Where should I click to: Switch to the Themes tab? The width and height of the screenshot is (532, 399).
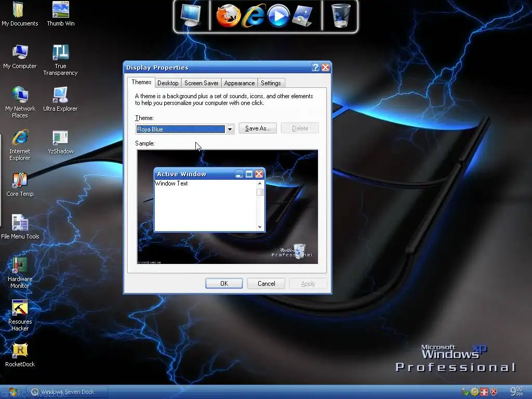pos(141,82)
